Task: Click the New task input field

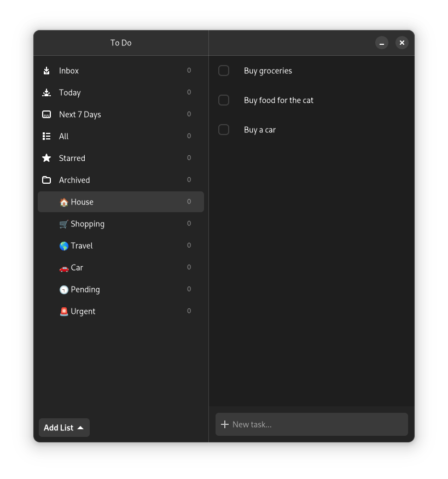Action: click(312, 424)
